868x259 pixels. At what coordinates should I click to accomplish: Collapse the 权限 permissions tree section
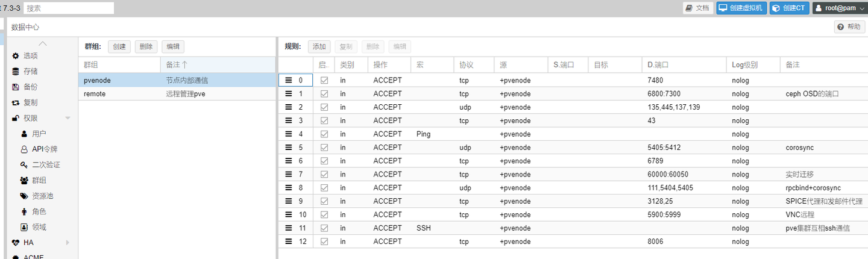click(68, 118)
